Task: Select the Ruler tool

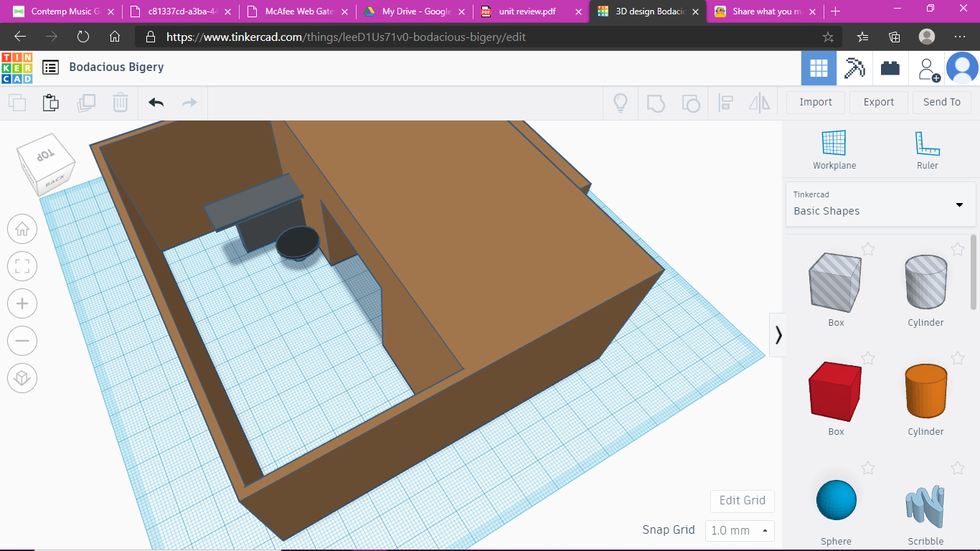Action: (927, 150)
